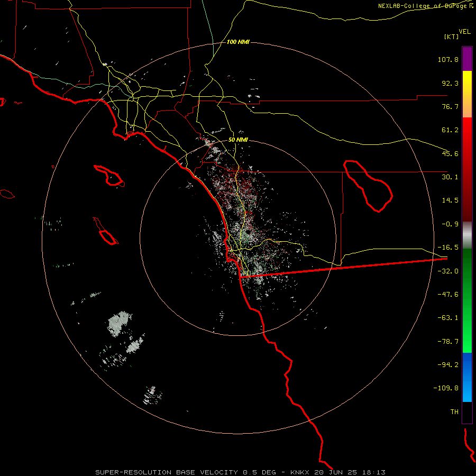Screen dimensions: 476x476
Task: Click the [KT] units label
Action: click(x=452, y=36)
